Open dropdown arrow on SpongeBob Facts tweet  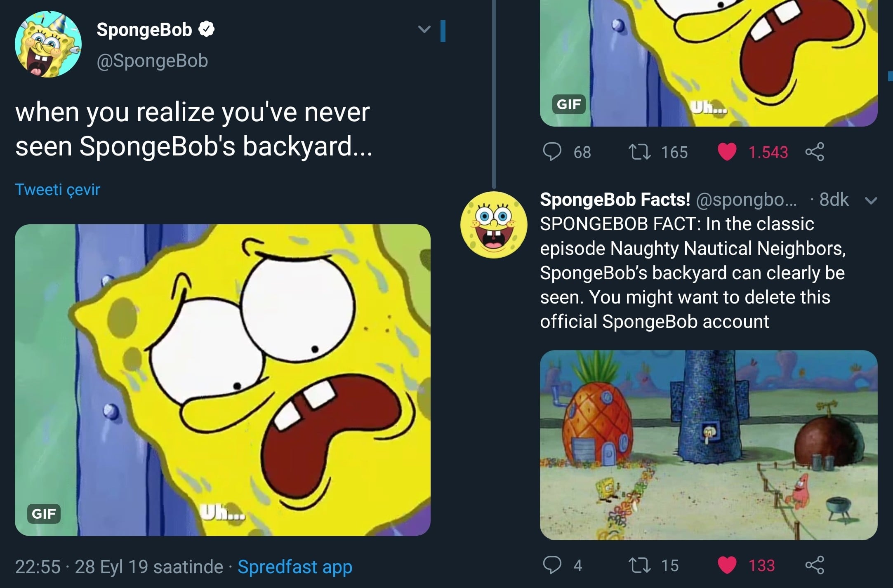tap(871, 201)
